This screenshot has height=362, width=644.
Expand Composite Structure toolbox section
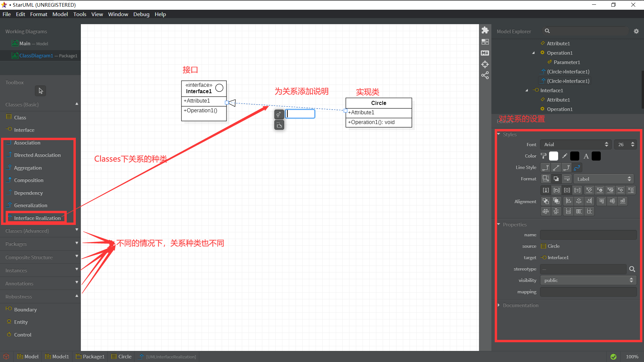(x=40, y=257)
